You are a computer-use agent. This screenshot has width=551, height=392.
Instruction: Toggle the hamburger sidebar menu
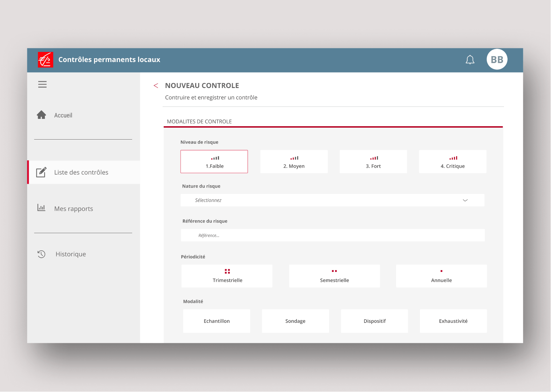click(42, 85)
